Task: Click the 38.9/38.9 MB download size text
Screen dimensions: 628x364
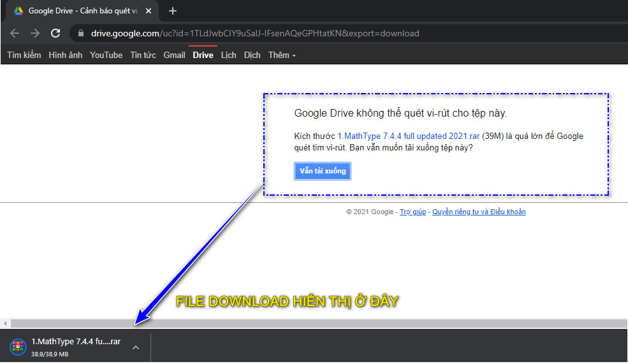Action: 50,354
